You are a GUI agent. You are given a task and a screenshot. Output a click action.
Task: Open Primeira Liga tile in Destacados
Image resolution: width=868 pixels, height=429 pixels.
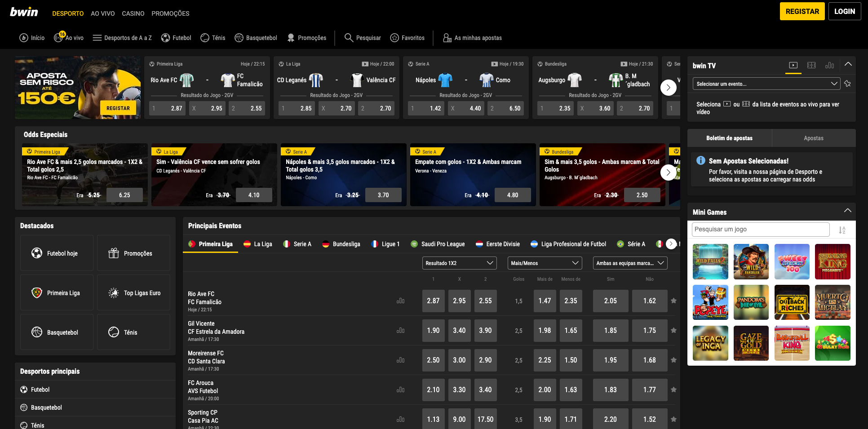pos(57,293)
